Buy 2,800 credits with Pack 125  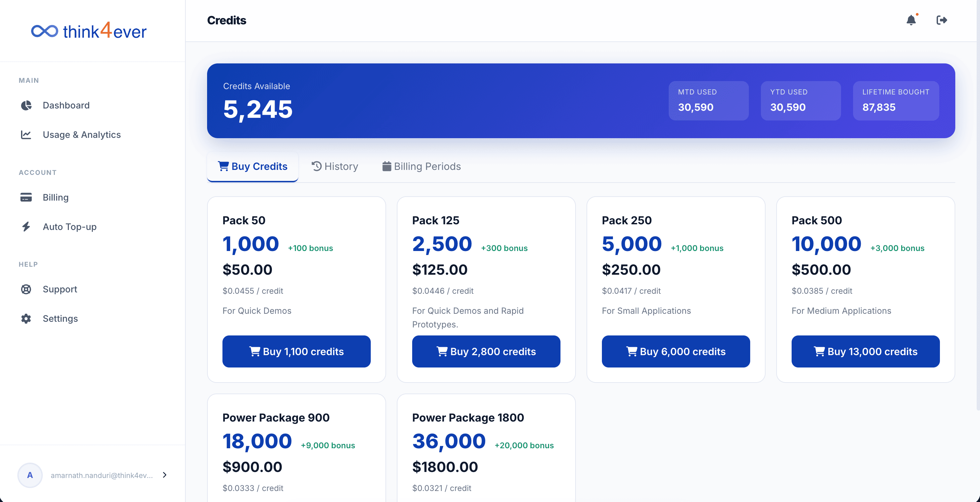[x=486, y=351]
